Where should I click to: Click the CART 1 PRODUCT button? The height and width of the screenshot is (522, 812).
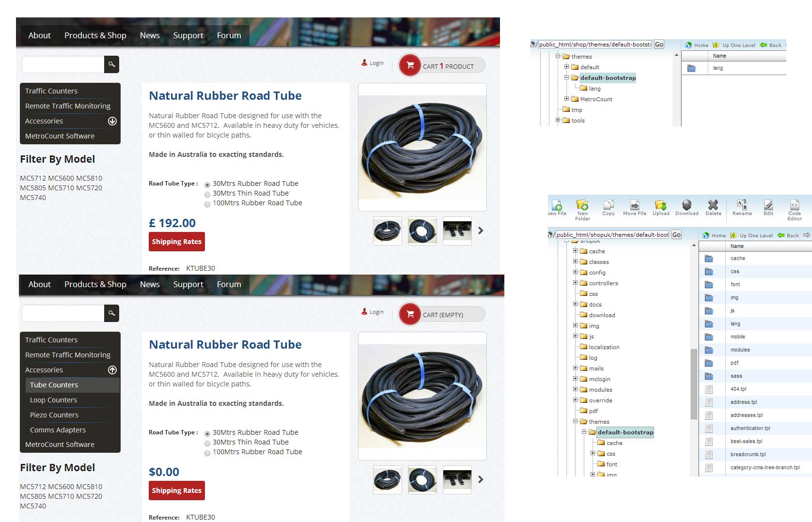click(x=442, y=66)
